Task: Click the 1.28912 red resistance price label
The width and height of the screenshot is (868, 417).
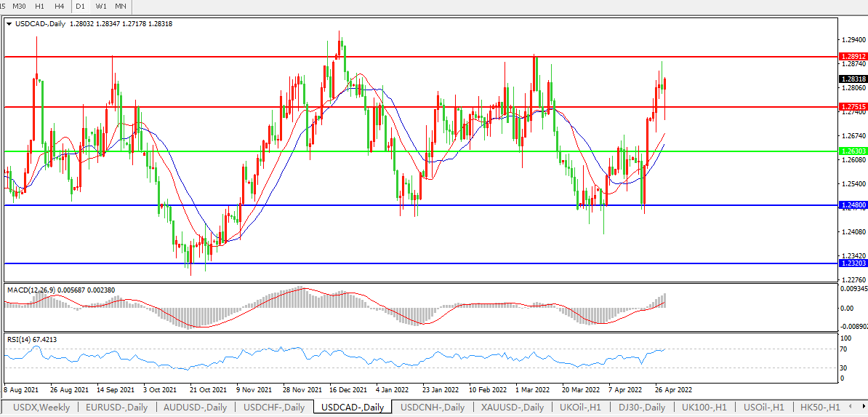Action: 852,56
